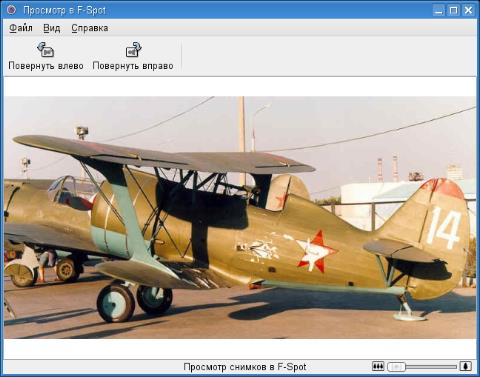This screenshot has width=480, height=377.
Task: Click the zoom in icon in status bar
Action: tap(466, 366)
